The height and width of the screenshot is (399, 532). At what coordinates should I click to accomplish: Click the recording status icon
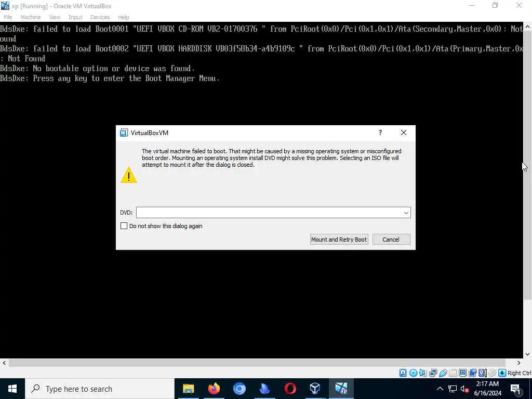click(472, 373)
